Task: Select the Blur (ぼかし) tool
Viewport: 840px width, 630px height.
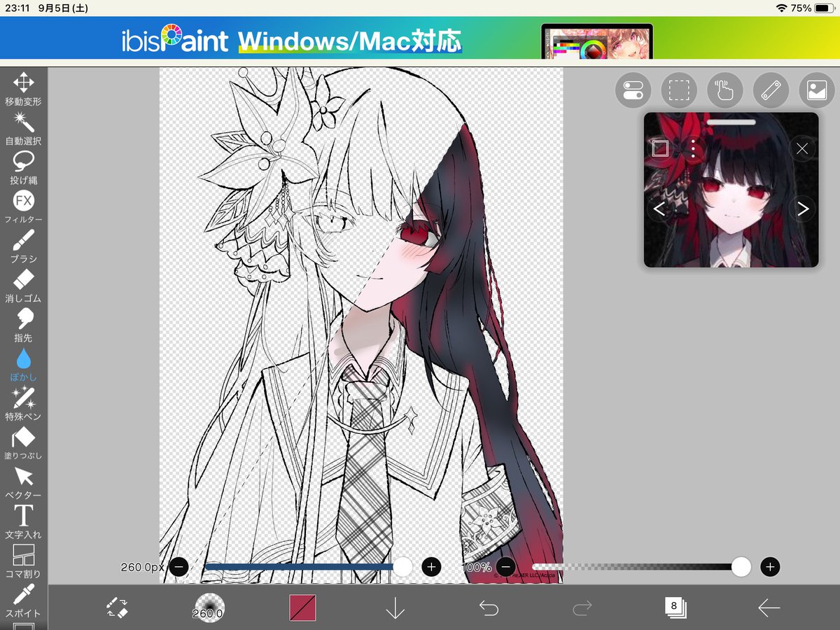Action: click(23, 364)
